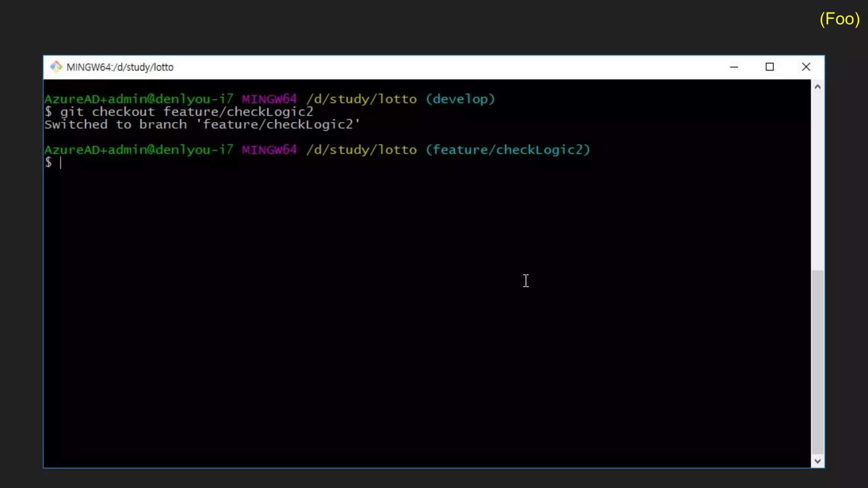
Task: Click the (develop) branch label
Action: tap(460, 99)
